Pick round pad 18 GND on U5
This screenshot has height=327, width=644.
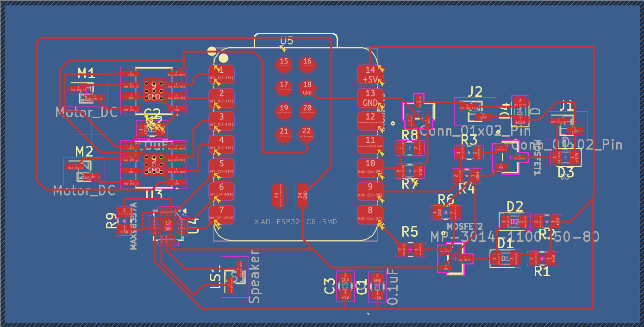click(307, 87)
